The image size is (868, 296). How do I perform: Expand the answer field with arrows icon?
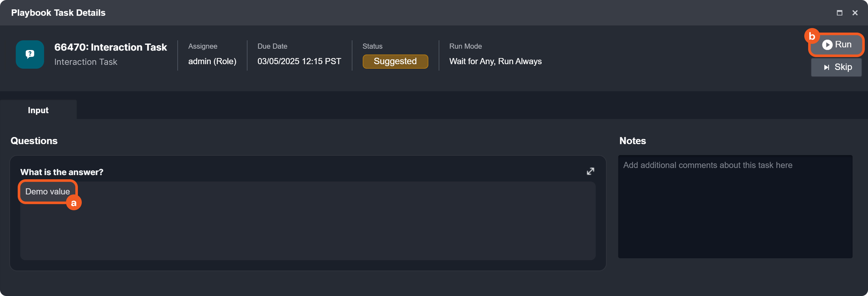coord(590,171)
